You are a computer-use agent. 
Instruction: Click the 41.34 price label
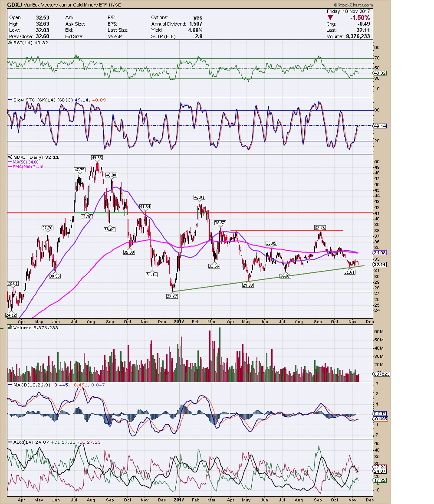click(x=145, y=207)
